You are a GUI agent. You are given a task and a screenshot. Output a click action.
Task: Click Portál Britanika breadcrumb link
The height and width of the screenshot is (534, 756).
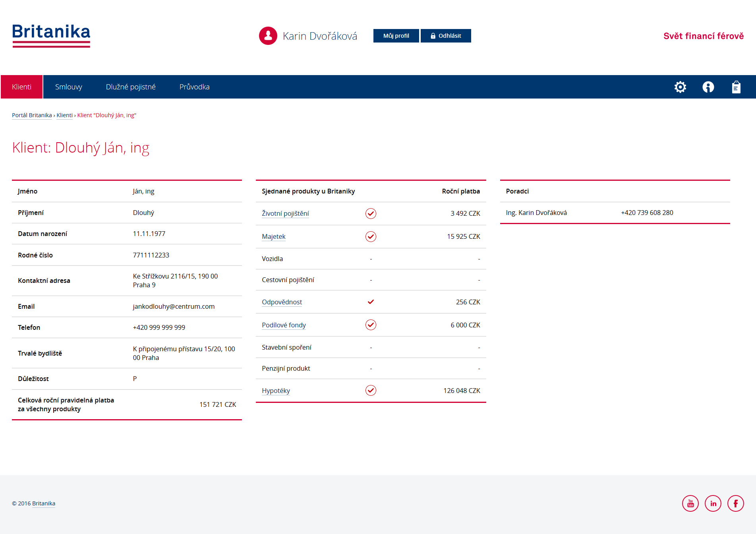tap(32, 115)
